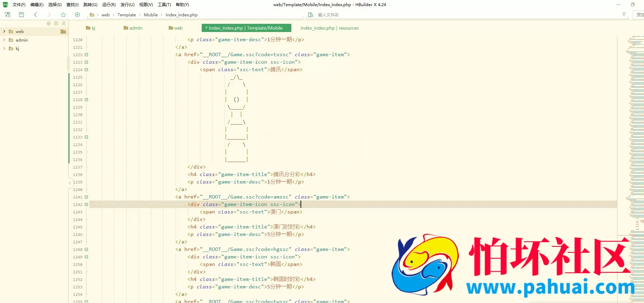Open the project panel hamburger menu
This screenshot has width=644, height=303.
point(64,23)
